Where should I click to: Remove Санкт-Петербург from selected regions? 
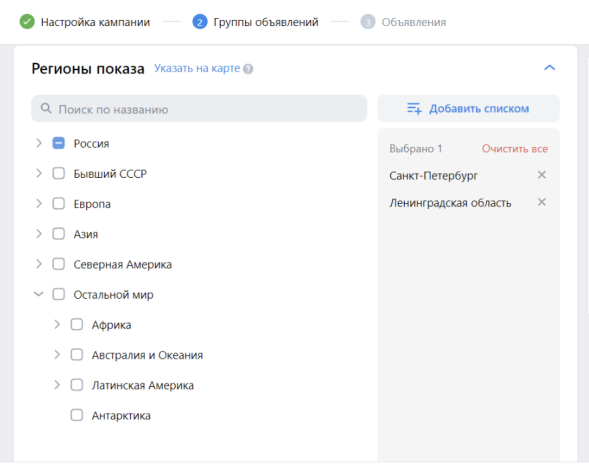click(x=541, y=175)
